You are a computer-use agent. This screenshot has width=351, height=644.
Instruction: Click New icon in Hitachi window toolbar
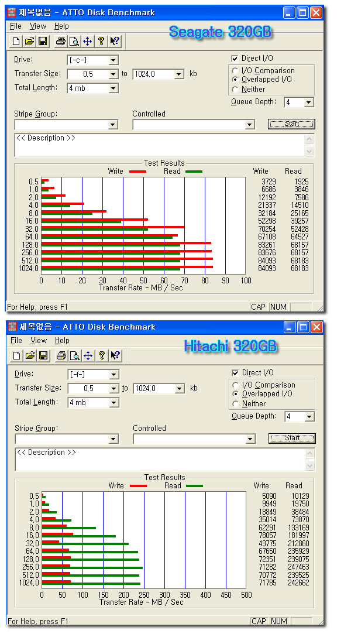click(16, 356)
